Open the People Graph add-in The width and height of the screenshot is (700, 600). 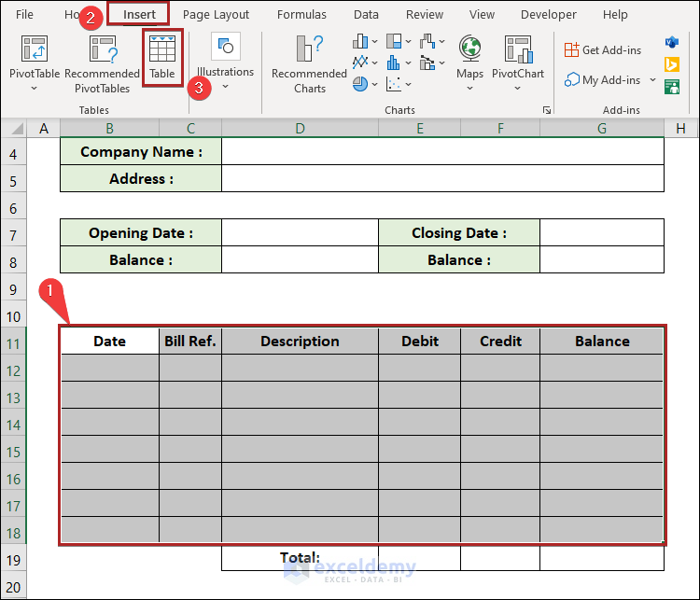click(672, 87)
